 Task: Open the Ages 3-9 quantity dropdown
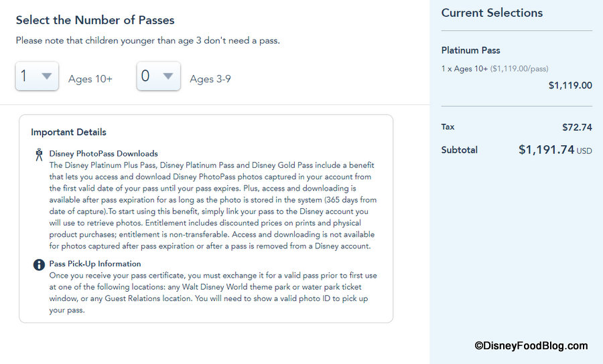[158, 76]
